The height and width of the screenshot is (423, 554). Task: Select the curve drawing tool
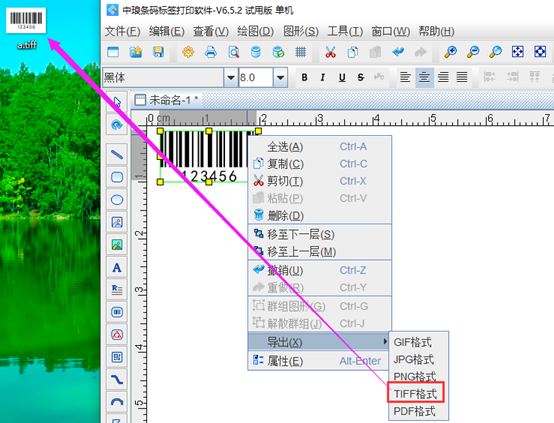[117, 380]
